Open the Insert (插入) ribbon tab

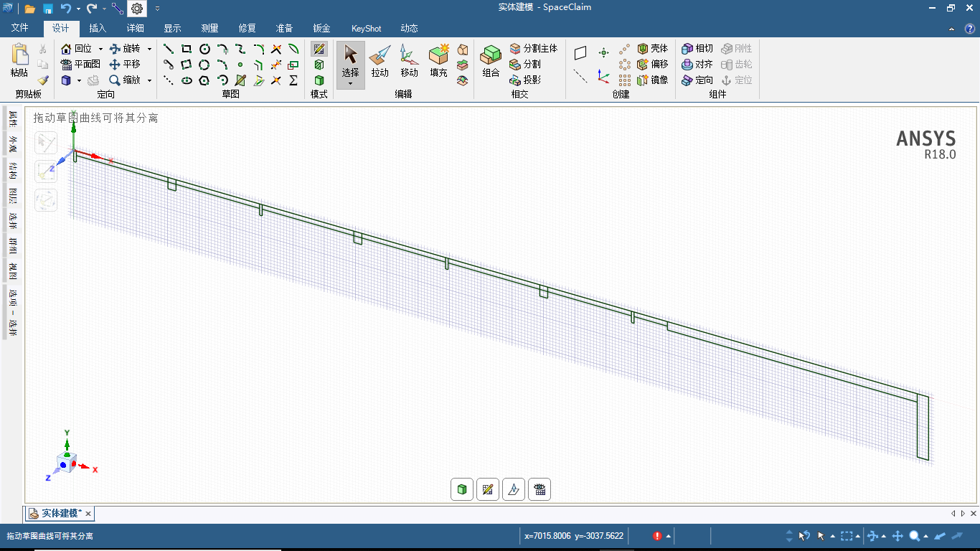pos(98,29)
